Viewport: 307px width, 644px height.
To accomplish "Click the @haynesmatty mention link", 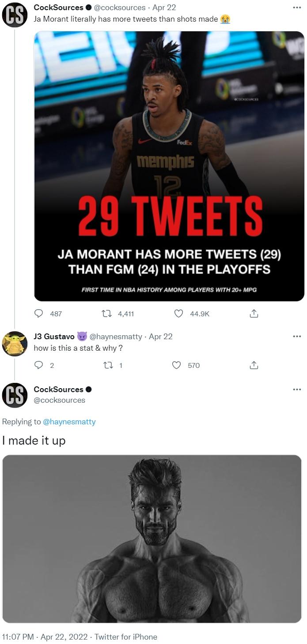I will click(x=69, y=422).
